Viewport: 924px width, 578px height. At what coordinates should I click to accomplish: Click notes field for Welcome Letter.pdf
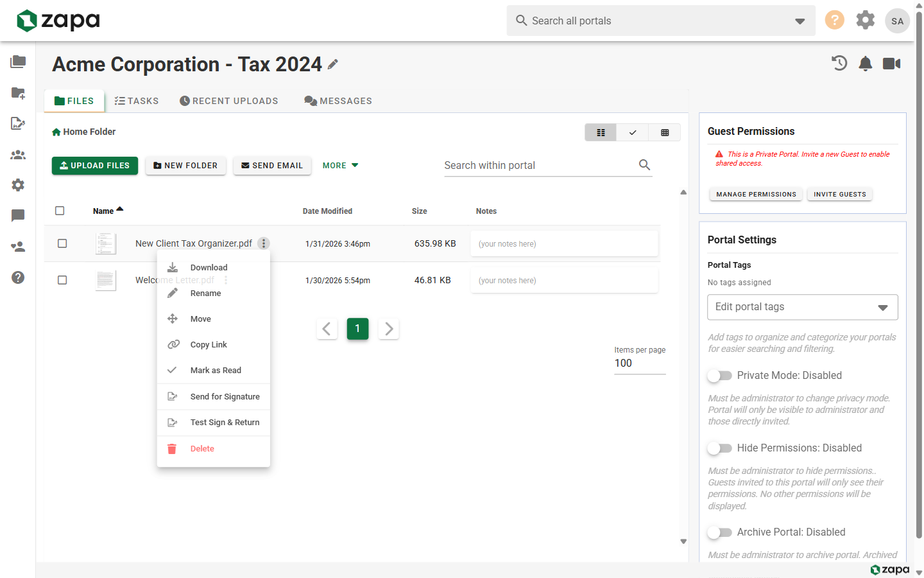pyautogui.click(x=565, y=280)
